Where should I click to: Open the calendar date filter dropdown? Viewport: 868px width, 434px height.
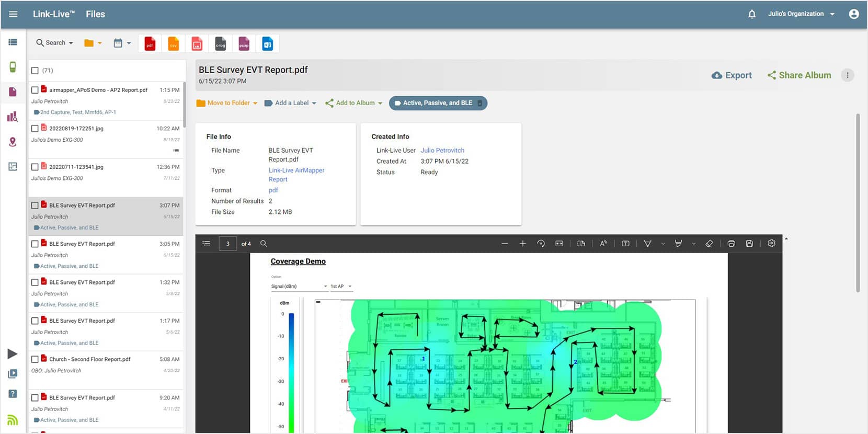pyautogui.click(x=122, y=43)
